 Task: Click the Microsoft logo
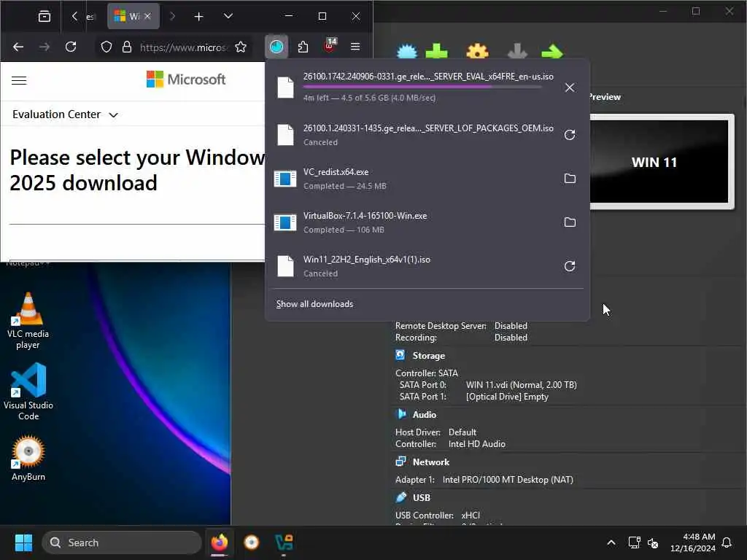point(186,79)
